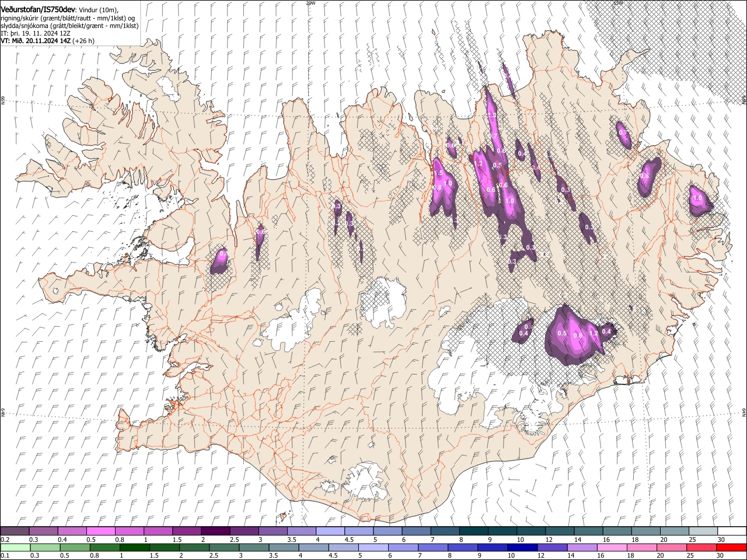
Task: Click the '0.1' label on the green legend
Action: pyautogui.click(x=5, y=556)
